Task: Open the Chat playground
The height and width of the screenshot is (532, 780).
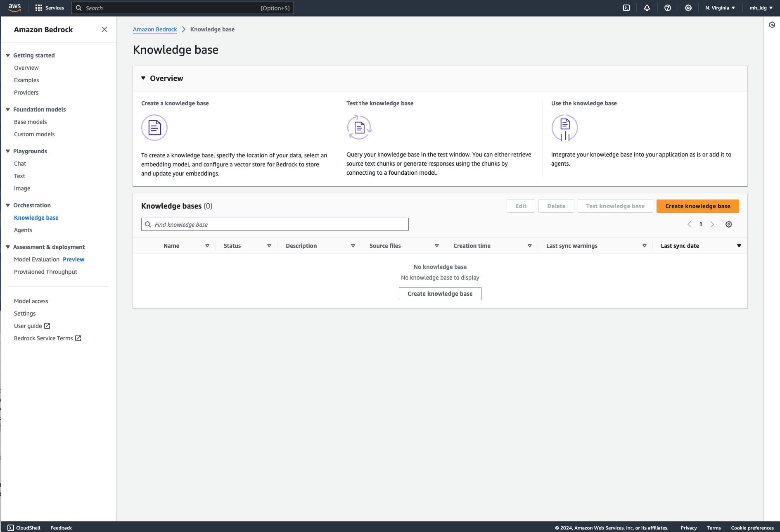Action: (20, 164)
